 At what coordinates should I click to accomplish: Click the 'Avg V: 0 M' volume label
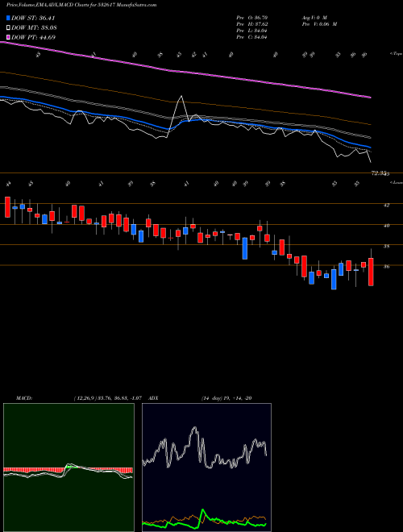tap(314, 17)
